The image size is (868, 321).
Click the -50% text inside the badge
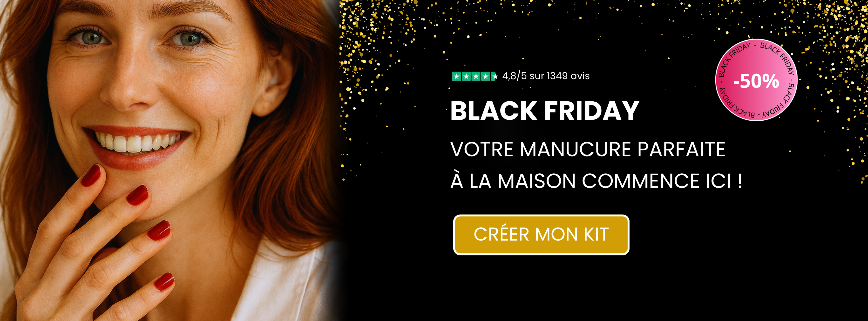(756, 81)
